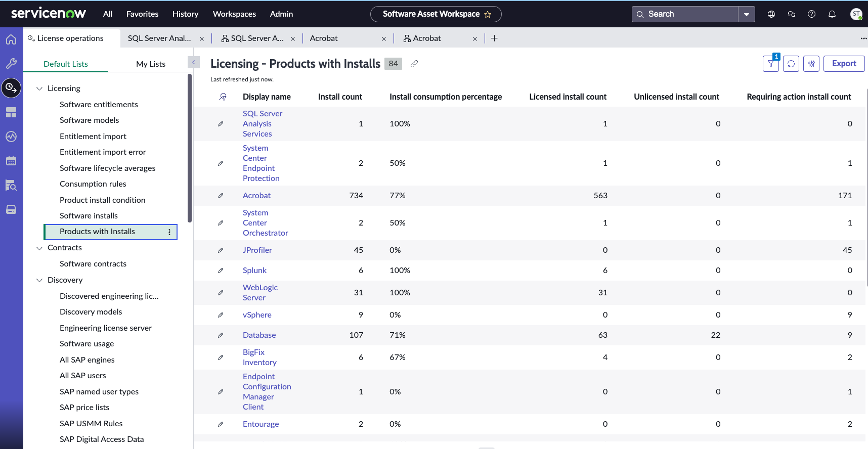Viewport: 868px width, 449px height.
Task: Open the System Center Orchestrator link
Action: (266, 223)
